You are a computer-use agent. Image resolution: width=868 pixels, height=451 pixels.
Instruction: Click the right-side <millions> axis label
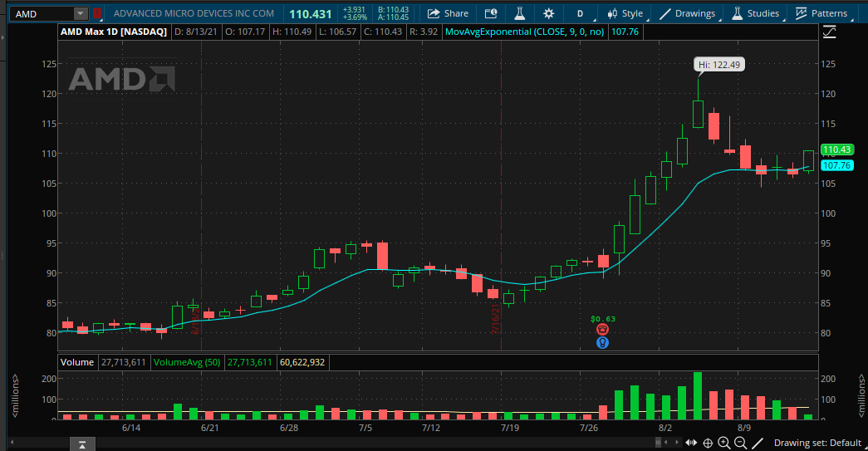[861, 395]
